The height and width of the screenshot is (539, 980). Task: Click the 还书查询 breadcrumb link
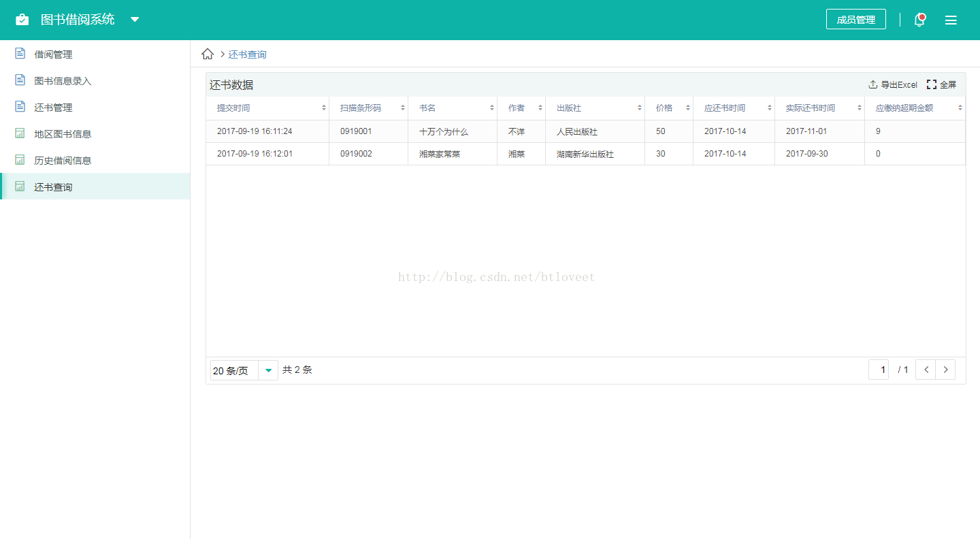pos(247,54)
